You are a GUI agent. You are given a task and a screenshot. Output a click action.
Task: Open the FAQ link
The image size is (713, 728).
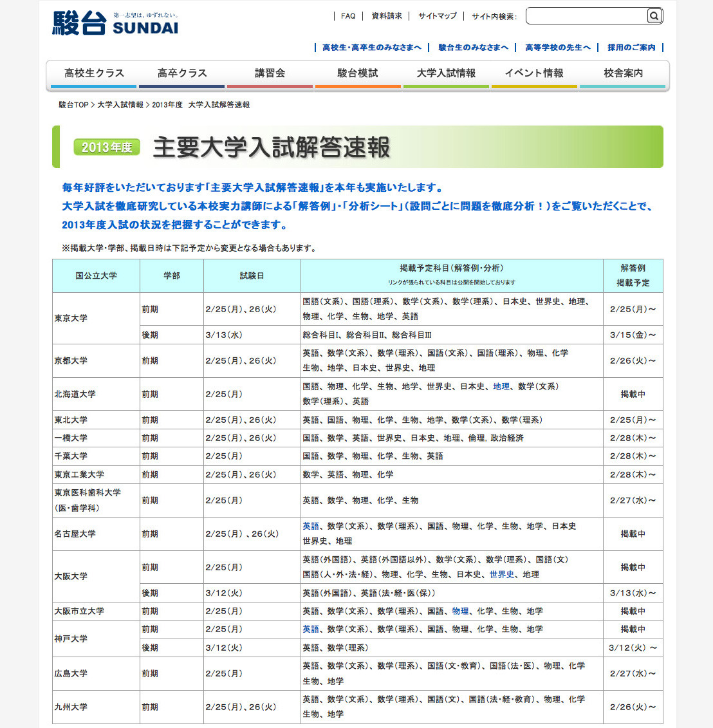[348, 16]
